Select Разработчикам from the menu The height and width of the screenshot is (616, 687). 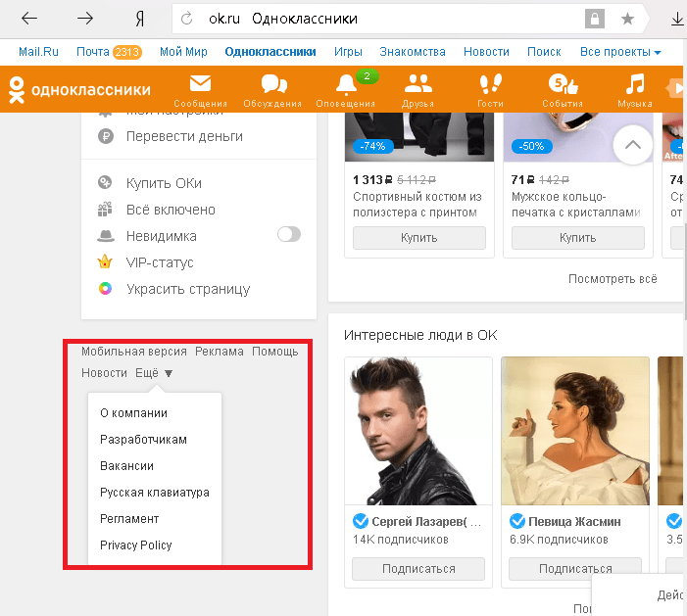(143, 440)
